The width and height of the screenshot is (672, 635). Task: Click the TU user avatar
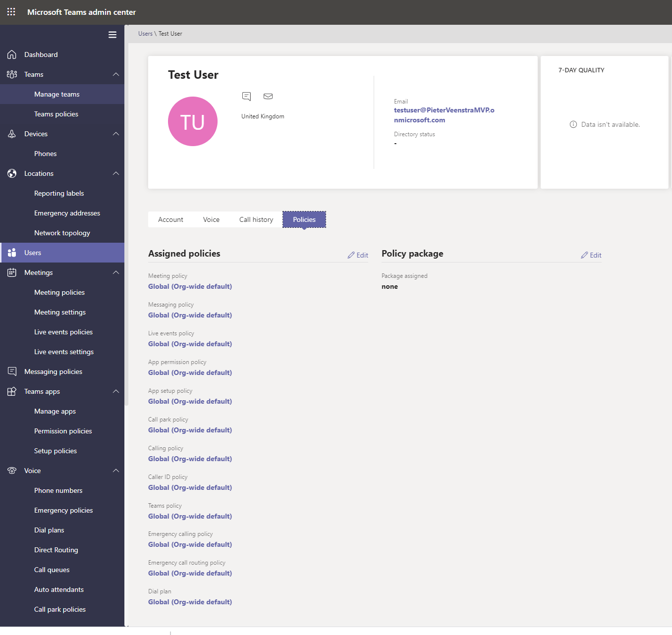pos(193,121)
